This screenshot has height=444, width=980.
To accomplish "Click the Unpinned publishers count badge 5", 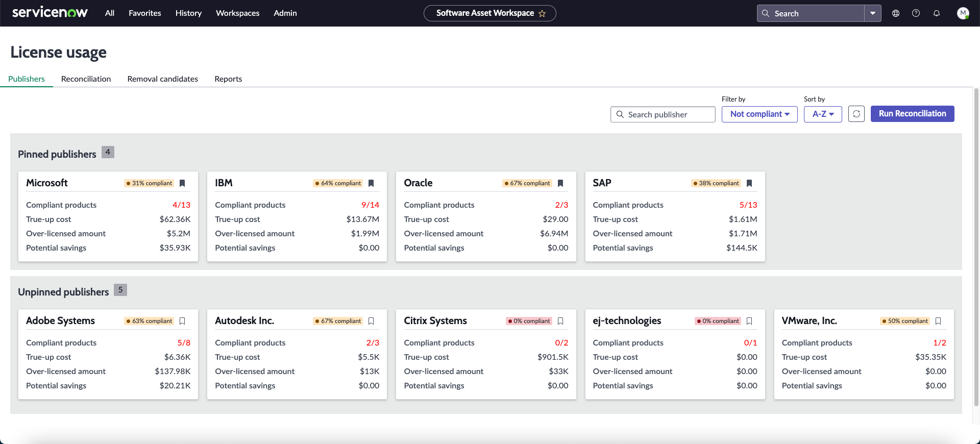I will tap(120, 290).
